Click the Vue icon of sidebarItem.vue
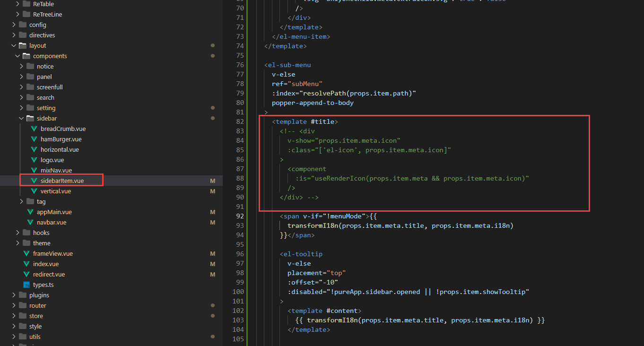 click(x=34, y=181)
